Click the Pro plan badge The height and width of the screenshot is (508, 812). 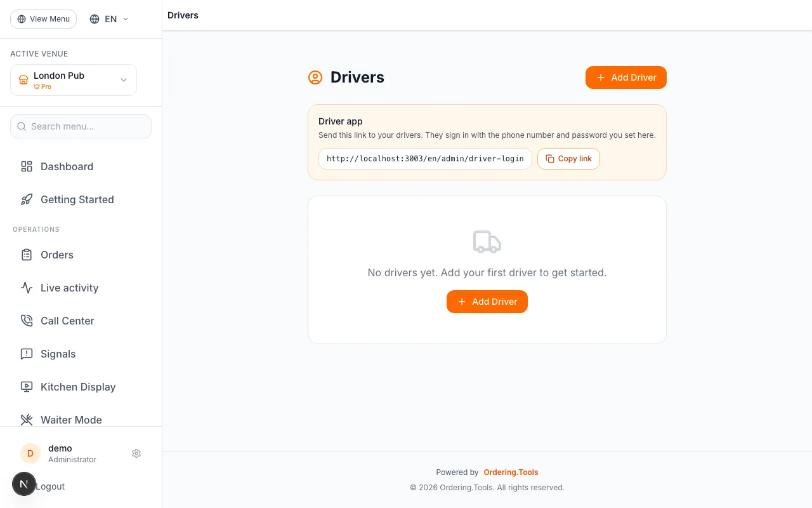43,86
